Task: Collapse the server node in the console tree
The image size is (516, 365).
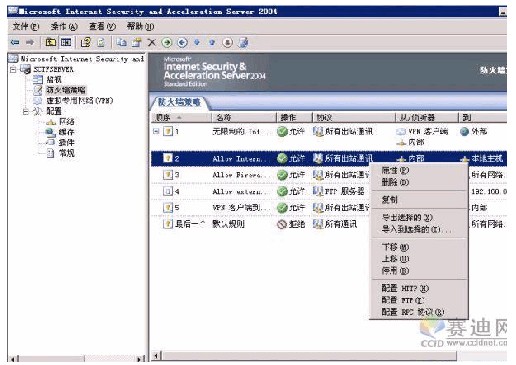Action: tap(13, 70)
